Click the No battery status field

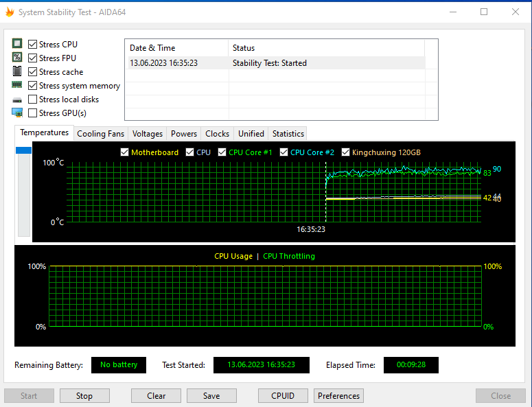pyautogui.click(x=119, y=365)
